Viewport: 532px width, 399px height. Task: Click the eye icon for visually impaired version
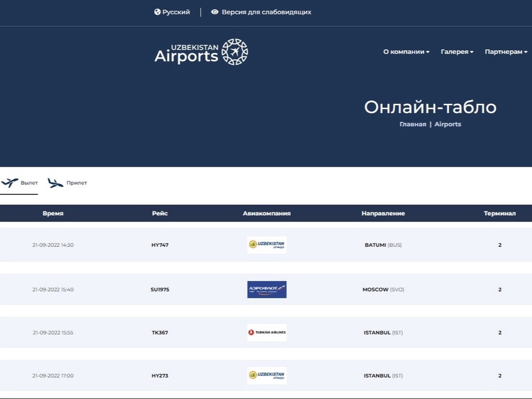215,12
